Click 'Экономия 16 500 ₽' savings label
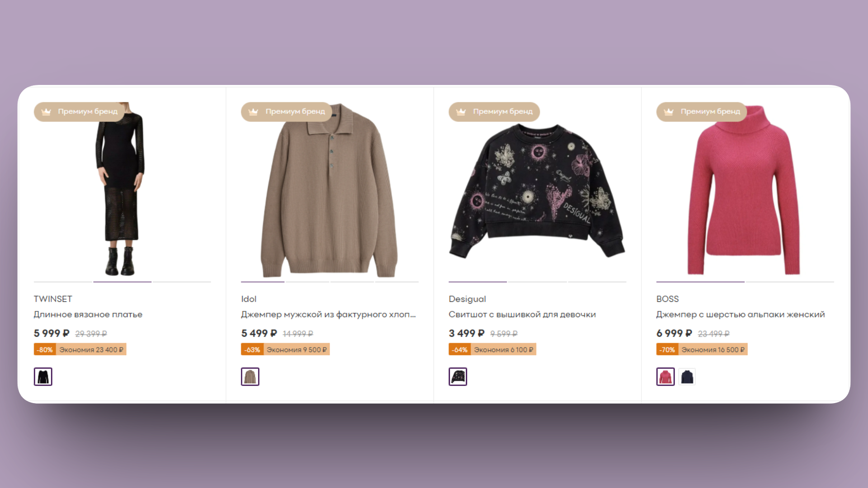 [x=713, y=350]
